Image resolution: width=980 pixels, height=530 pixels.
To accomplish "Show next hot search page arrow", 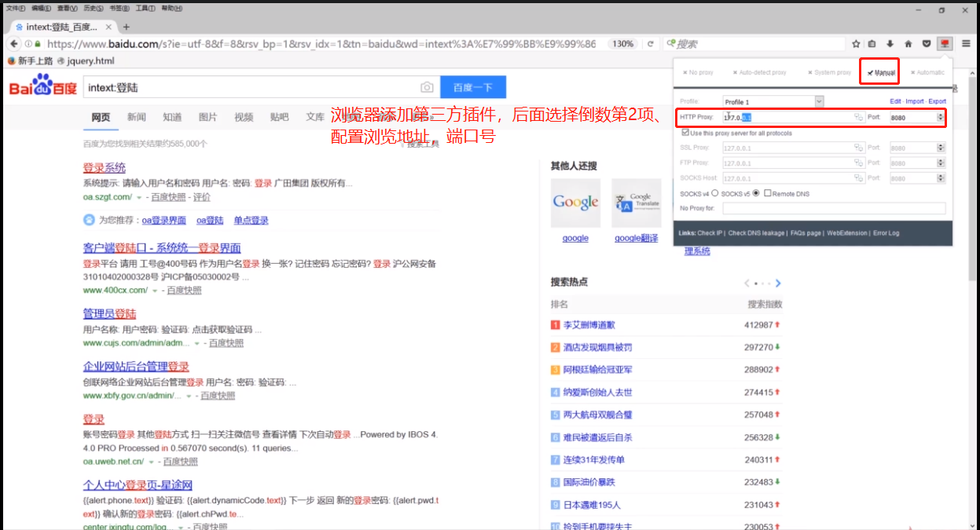I will click(x=778, y=283).
